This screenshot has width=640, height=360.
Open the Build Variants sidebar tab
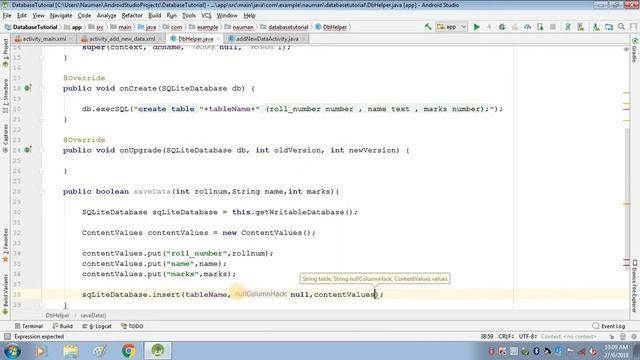coord(5,294)
